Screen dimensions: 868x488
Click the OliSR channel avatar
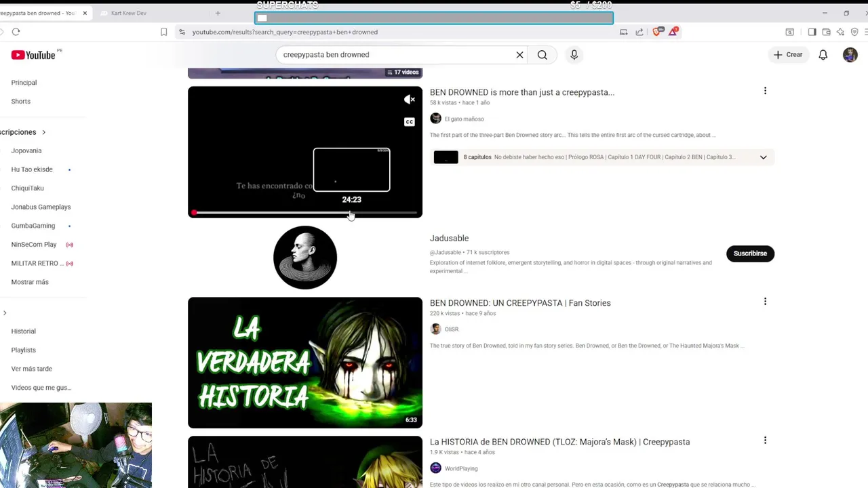coord(435,329)
